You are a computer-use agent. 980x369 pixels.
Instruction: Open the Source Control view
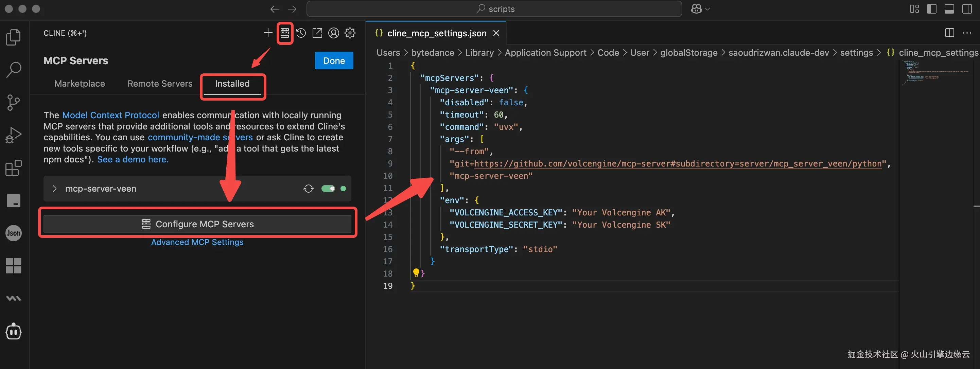(x=14, y=102)
